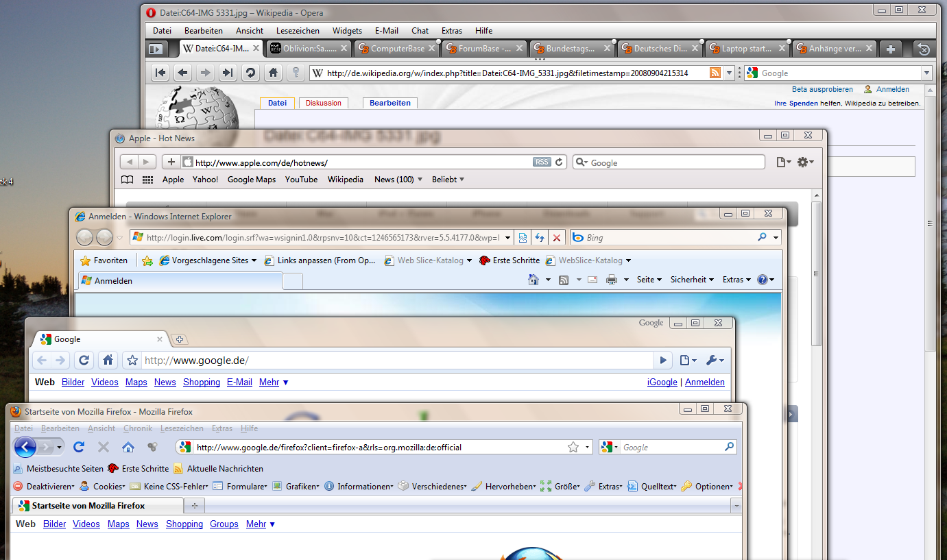This screenshot has height=560, width=947.
Task: Click Opera's fast forward button
Action: tap(228, 73)
